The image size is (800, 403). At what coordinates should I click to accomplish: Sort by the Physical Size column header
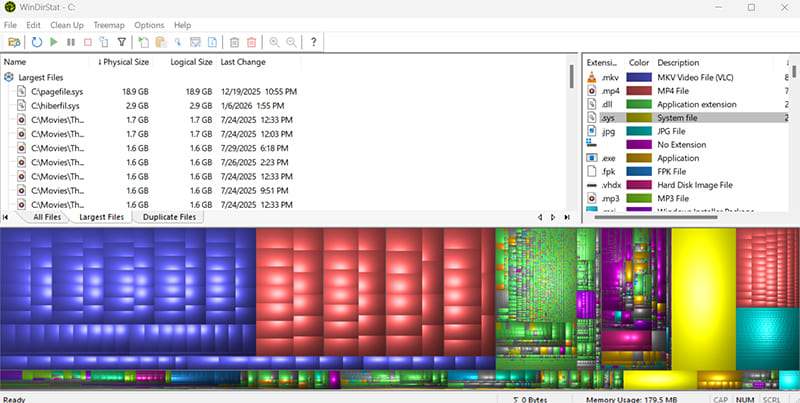coord(124,62)
